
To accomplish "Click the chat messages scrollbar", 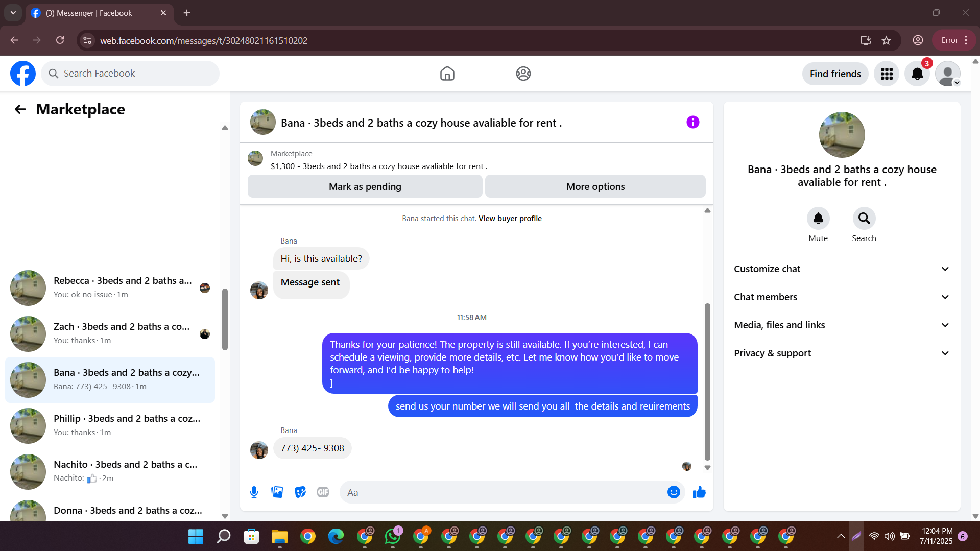I will click(x=707, y=382).
